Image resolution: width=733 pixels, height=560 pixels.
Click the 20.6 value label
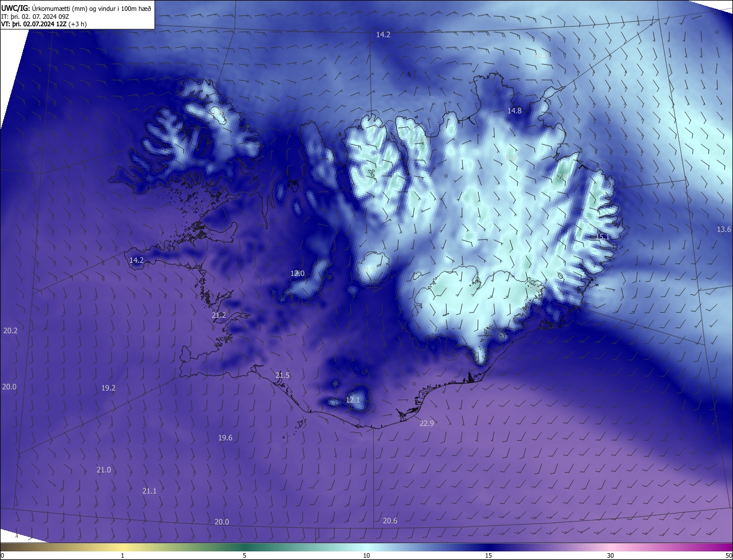[x=390, y=521]
